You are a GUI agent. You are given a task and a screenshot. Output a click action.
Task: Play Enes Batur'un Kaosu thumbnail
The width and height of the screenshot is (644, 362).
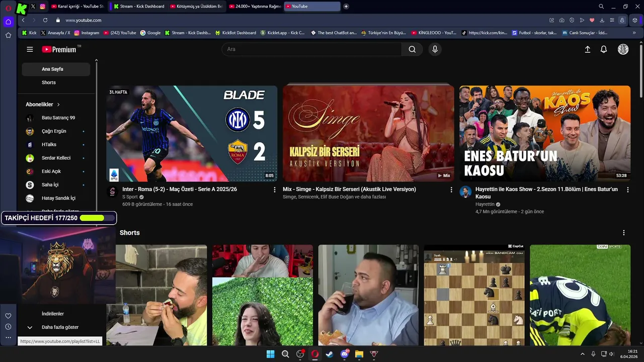[x=545, y=134]
